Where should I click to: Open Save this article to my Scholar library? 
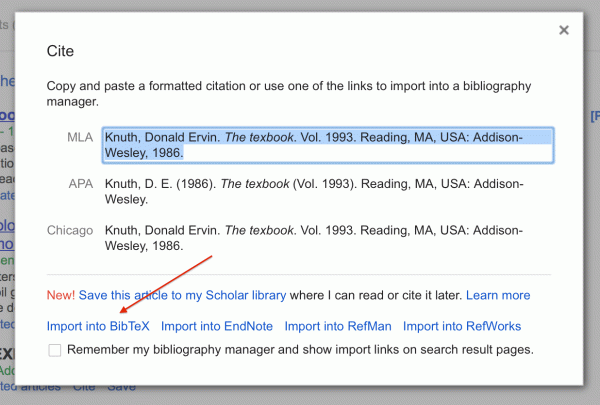182,295
